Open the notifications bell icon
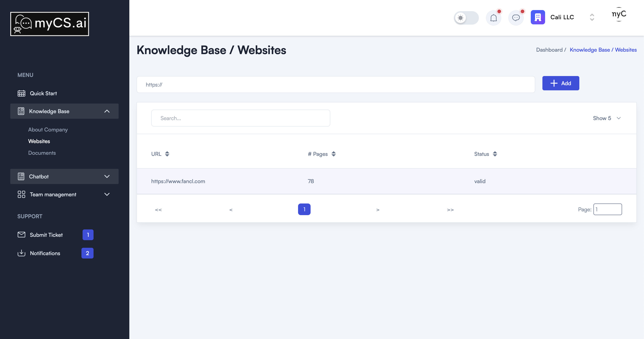The height and width of the screenshot is (339, 644). [x=493, y=18]
